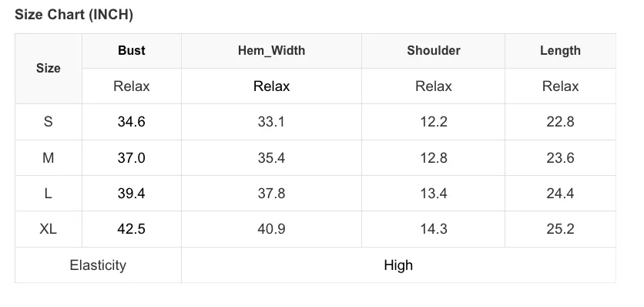Screen dimensions: 644x307
Task: Select the Shoulder column header
Action: pyautogui.click(x=433, y=51)
